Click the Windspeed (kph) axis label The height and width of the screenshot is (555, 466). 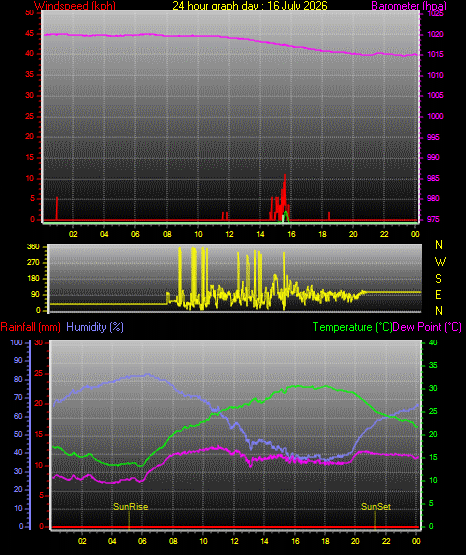pos(75,6)
